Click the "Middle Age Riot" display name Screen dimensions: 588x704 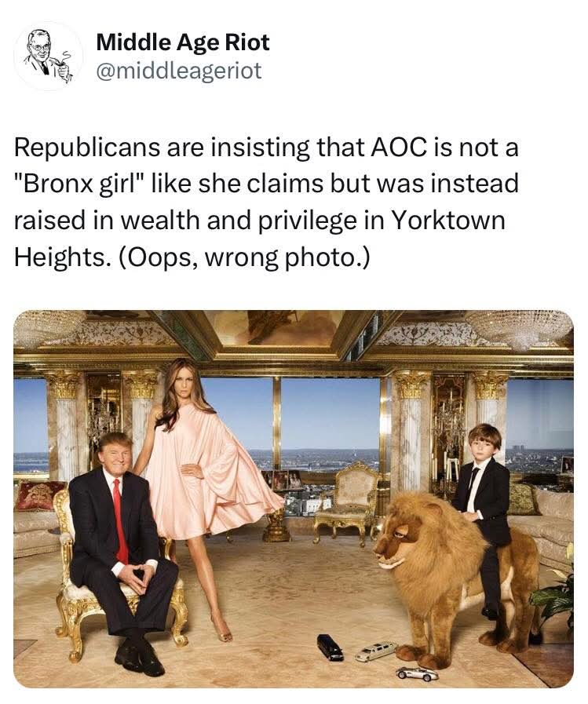pos(183,42)
